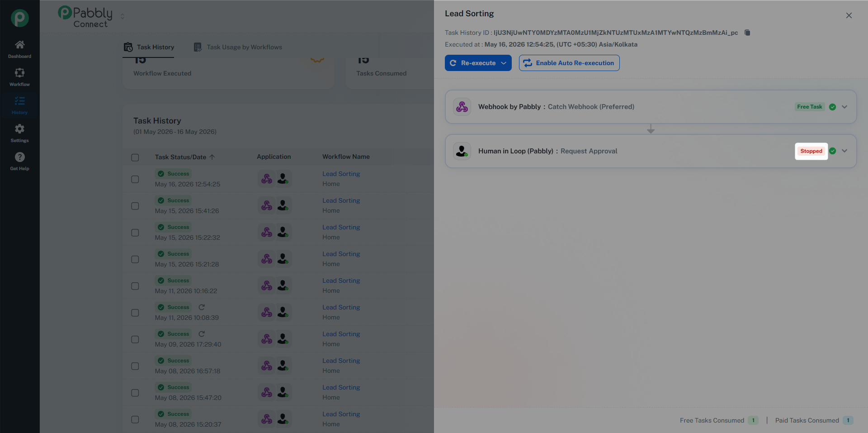Click webhook app icon in May 16 12:54:25 row

pos(267,179)
